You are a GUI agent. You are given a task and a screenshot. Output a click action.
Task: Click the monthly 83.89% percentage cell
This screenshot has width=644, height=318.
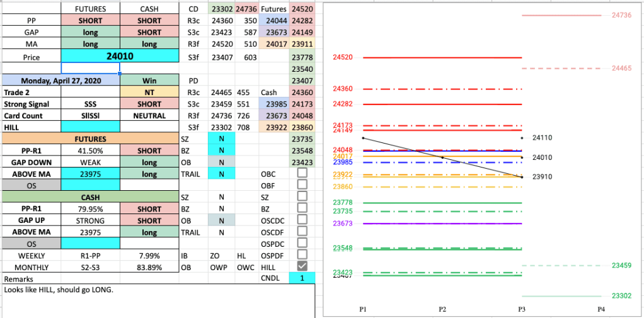coord(149,267)
